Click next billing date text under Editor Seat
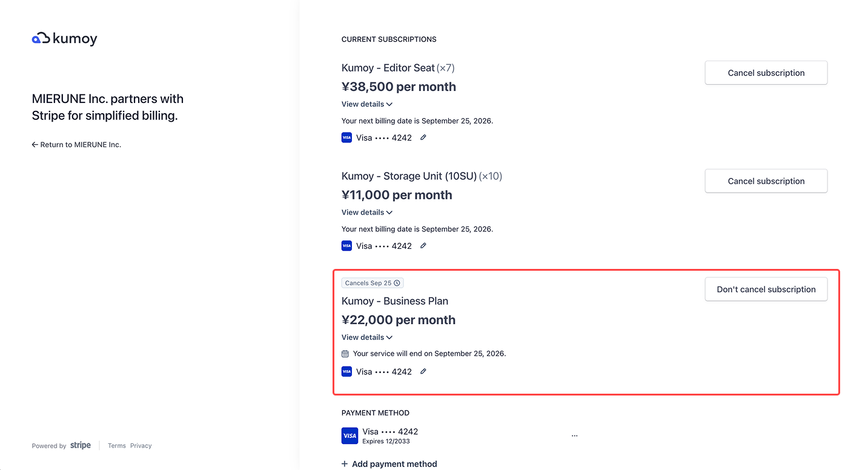Screen dimensions: 868x470 pos(417,121)
